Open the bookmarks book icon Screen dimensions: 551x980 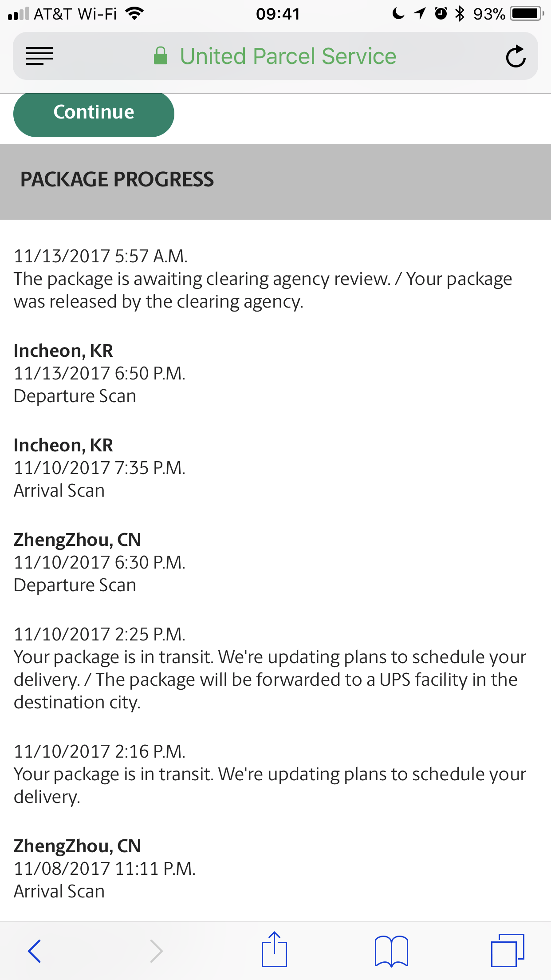[x=391, y=951]
